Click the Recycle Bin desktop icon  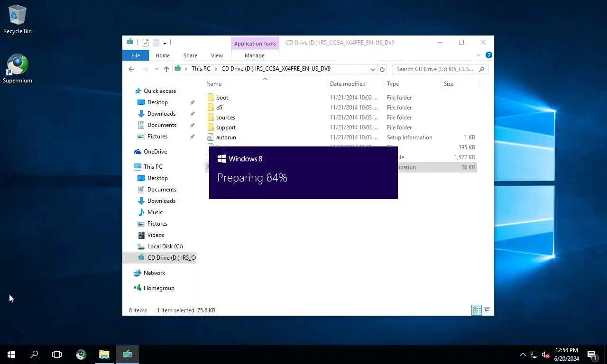18,20
